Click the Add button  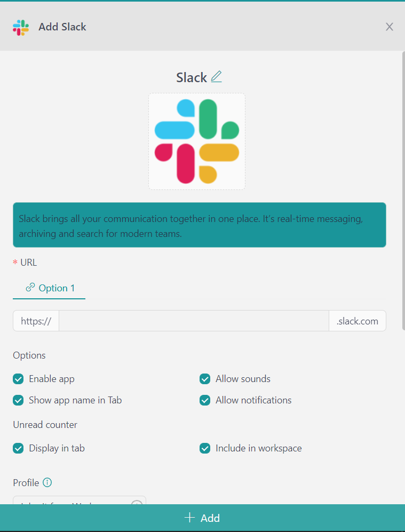[x=202, y=518]
